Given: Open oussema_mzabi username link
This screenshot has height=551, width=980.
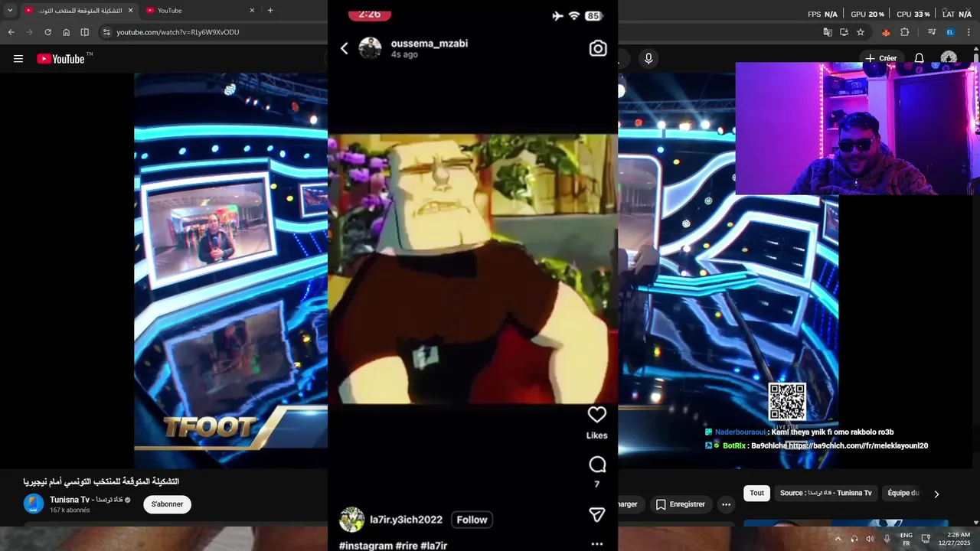Looking at the screenshot, I should click(430, 44).
